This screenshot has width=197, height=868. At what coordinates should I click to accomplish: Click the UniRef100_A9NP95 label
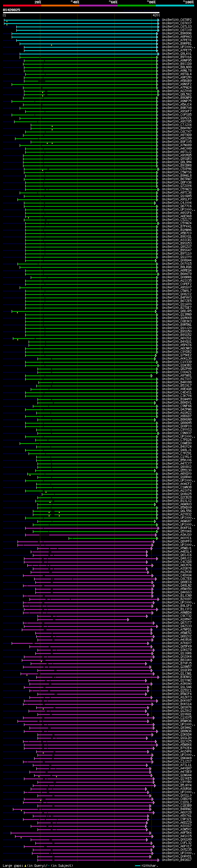(177, 61)
